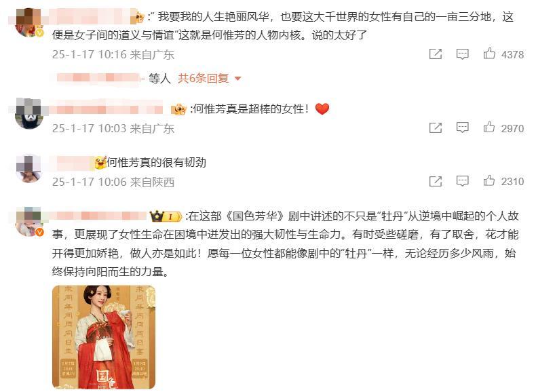Image resolution: width=536 pixels, height=392 pixels.
Task: Share the 何惟芳真的很有韧劲 comment
Action: click(x=436, y=181)
